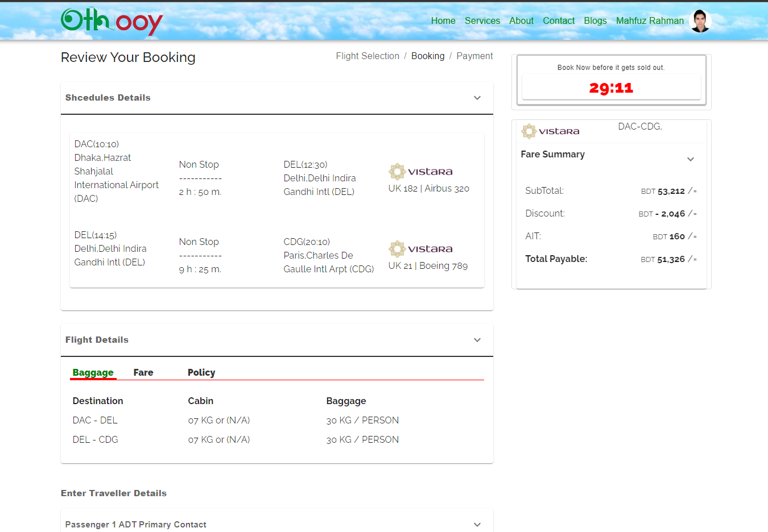This screenshot has width=768, height=532.
Task: Expand Passenger 1 ADT Primary Contact
Action: [477, 525]
